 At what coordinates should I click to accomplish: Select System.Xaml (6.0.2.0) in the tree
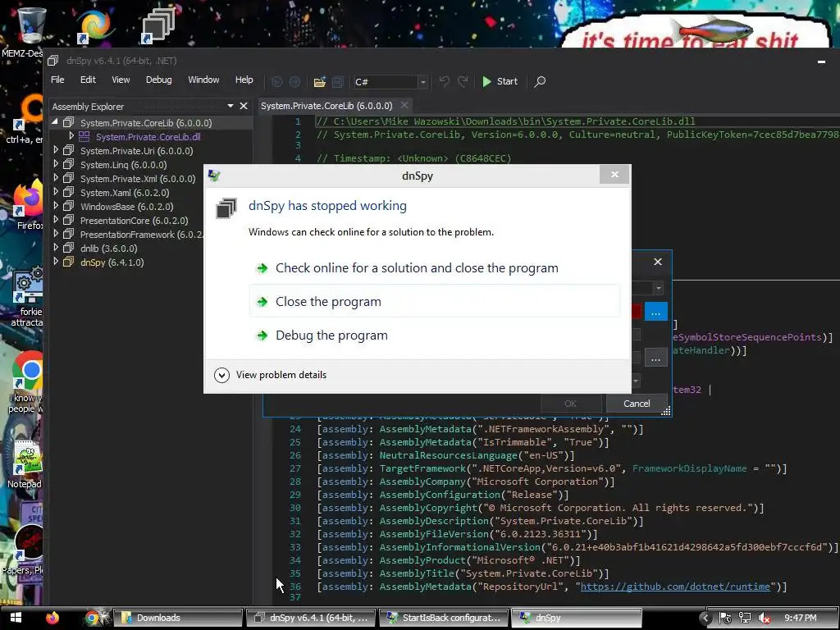tap(125, 192)
